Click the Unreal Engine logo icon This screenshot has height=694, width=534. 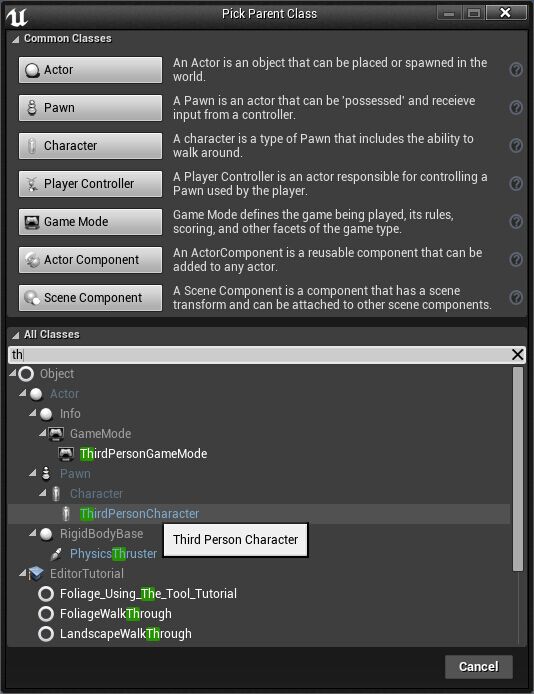point(17,16)
